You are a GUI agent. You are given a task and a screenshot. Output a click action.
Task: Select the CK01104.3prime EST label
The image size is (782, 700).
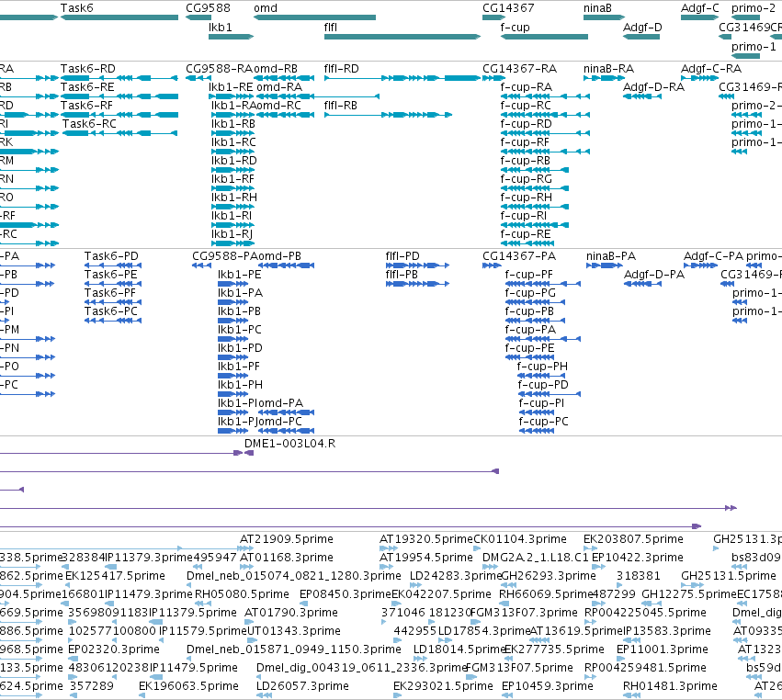pos(520,539)
